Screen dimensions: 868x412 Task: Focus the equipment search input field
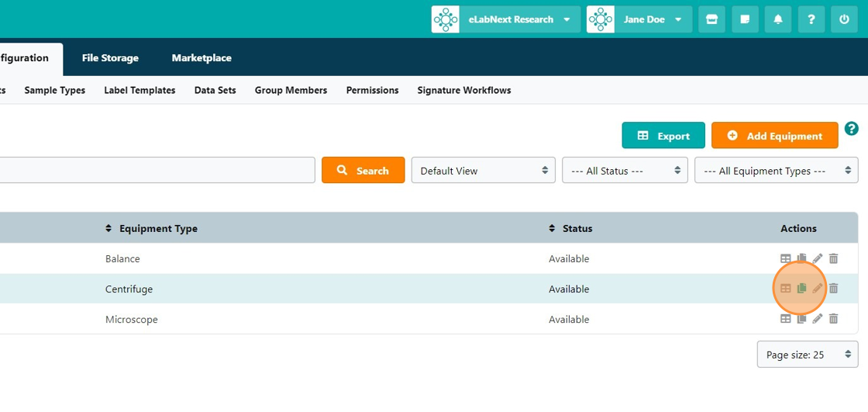coord(157,170)
